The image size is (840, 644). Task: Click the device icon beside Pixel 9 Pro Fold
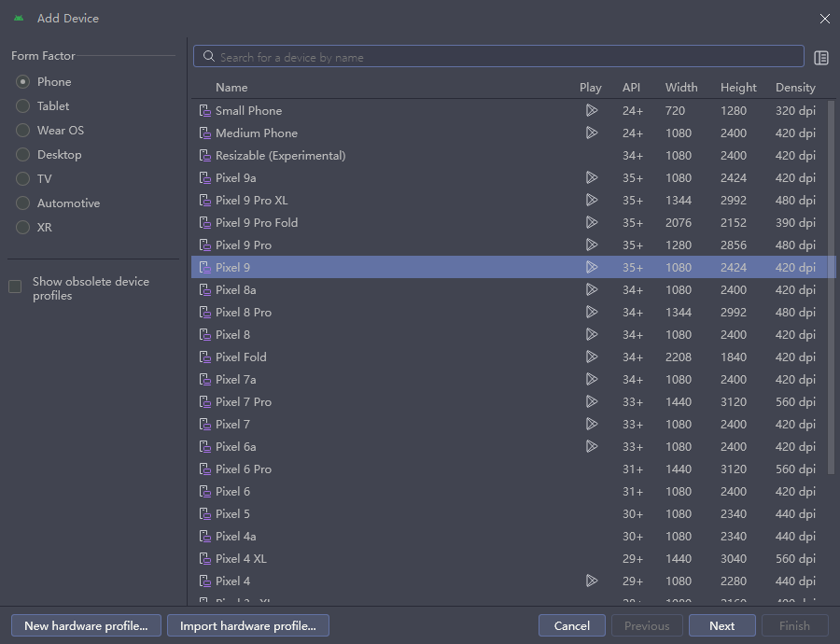[x=205, y=223]
